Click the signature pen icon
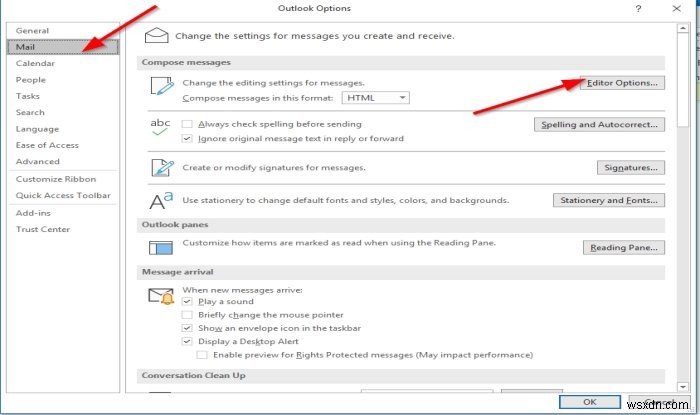The width and height of the screenshot is (700, 415). 162,168
